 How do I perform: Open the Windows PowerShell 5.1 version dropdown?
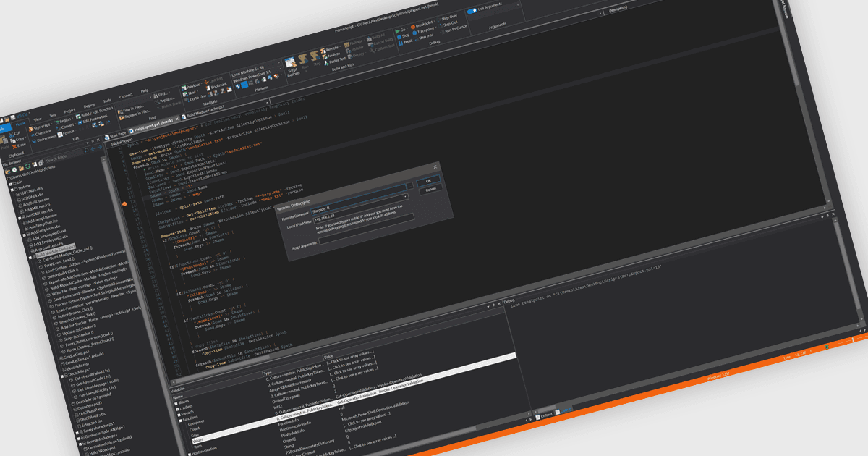[257, 76]
